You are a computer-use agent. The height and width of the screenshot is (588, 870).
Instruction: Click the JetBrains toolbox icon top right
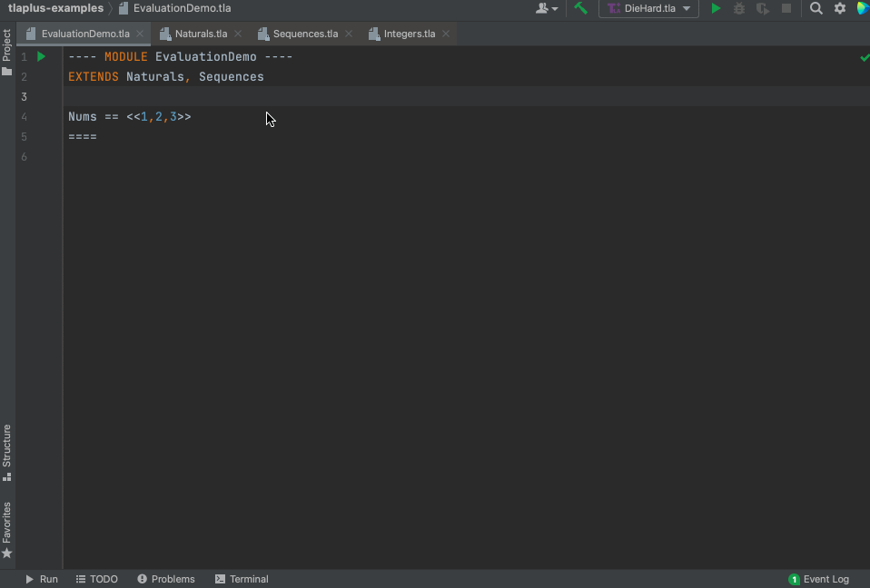click(x=864, y=8)
